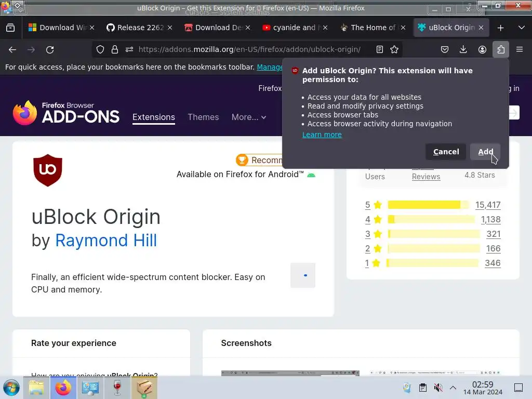The width and height of the screenshot is (532, 399).
Task: Open the 346 one-star reviews count
Action: (493, 263)
